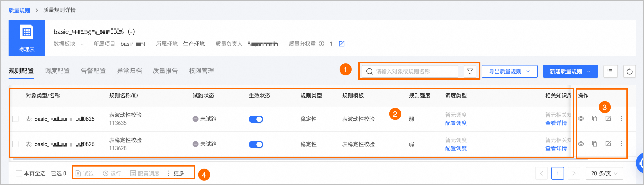The width and height of the screenshot is (644, 185).
Task: Click 查看详情 link for rule 113628
Action: 556,148
